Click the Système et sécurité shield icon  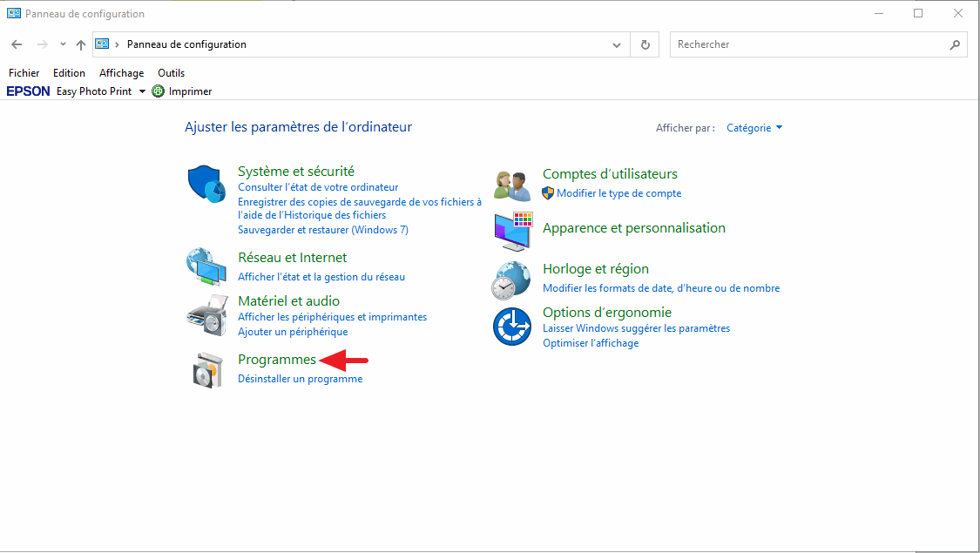(206, 184)
